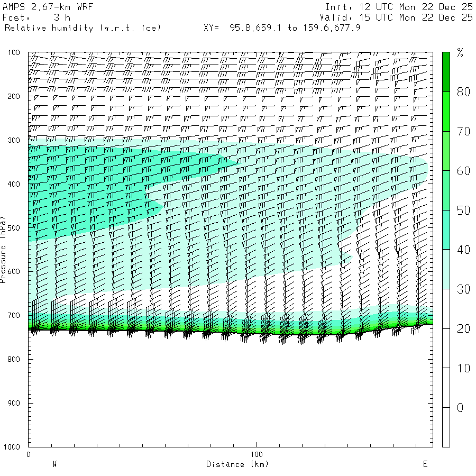Image resolution: width=476 pixels, height=476 pixels.
Task: Click the '60' value label on colorbar
Action: coord(463,171)
